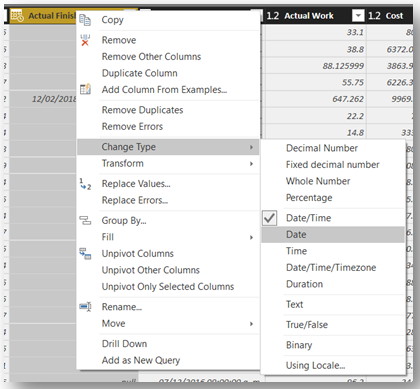Viewport: 420px width, 389px height.
Task: Change type to Percentage
Action: 333,198
